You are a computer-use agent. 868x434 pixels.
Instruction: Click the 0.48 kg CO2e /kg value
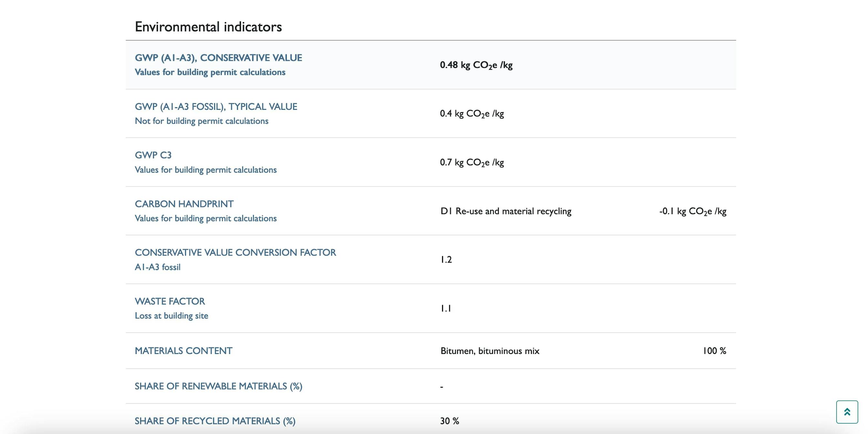tap(476, 65)
